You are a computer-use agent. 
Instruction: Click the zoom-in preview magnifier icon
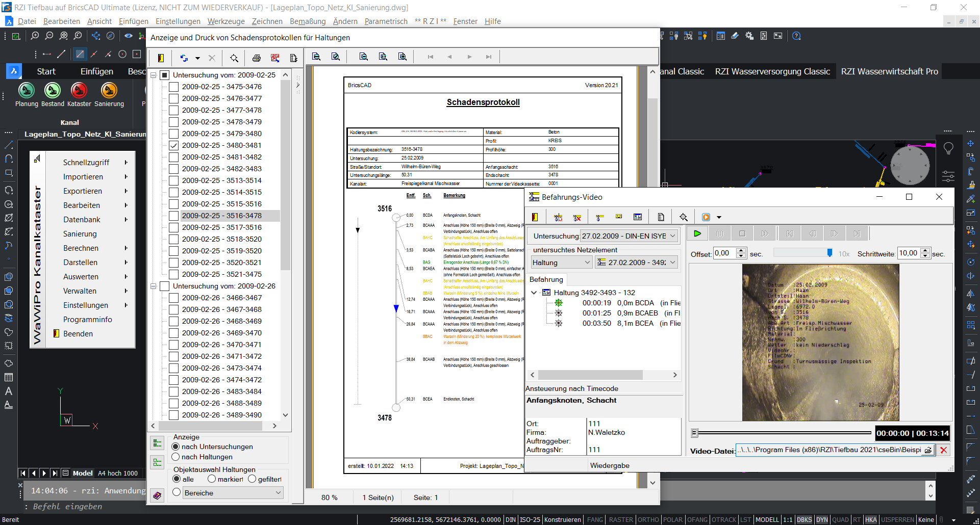pos(403,57)
